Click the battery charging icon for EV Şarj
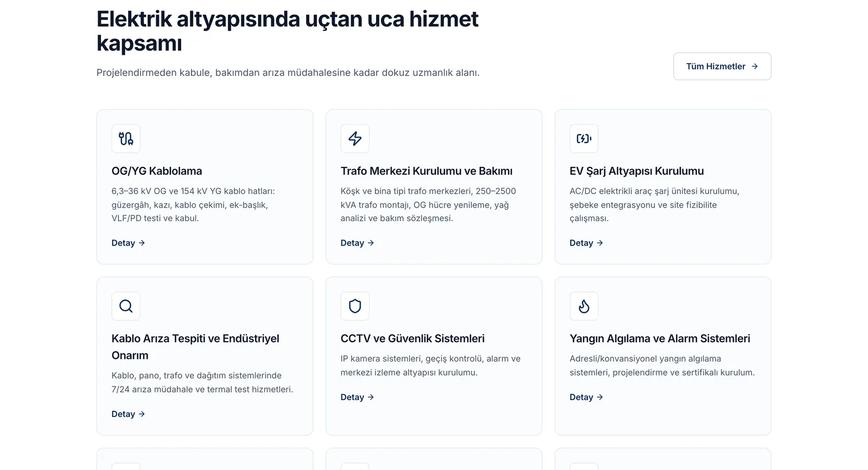The width and height of the screenshot is (868, 470). pos(584,139)
